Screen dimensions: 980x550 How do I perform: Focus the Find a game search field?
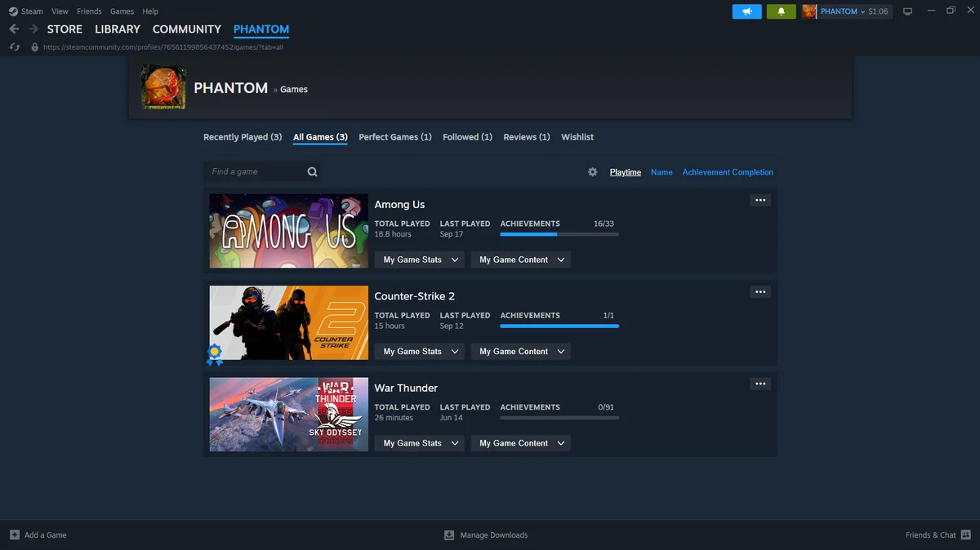[x=261, y=171]
